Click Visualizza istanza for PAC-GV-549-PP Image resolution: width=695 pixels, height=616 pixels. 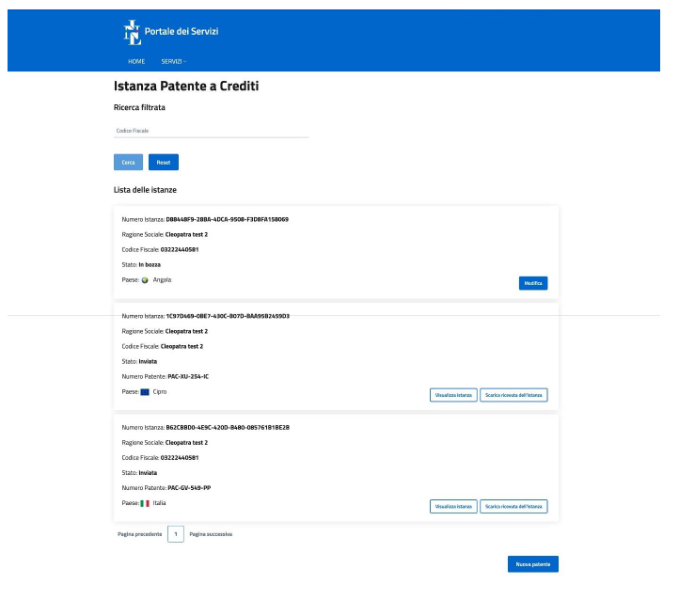tap(453, 507)
